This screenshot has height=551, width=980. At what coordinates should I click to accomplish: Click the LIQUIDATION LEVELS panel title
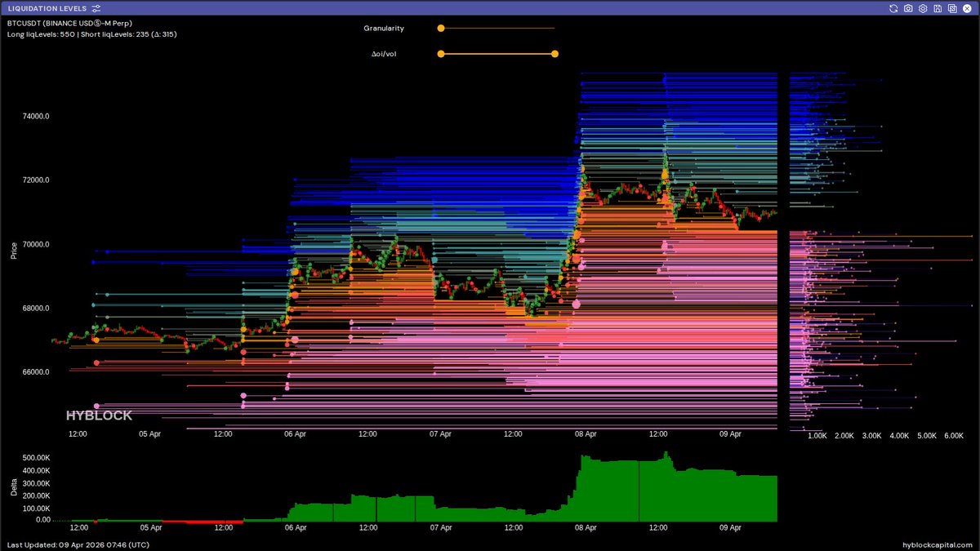47,8
